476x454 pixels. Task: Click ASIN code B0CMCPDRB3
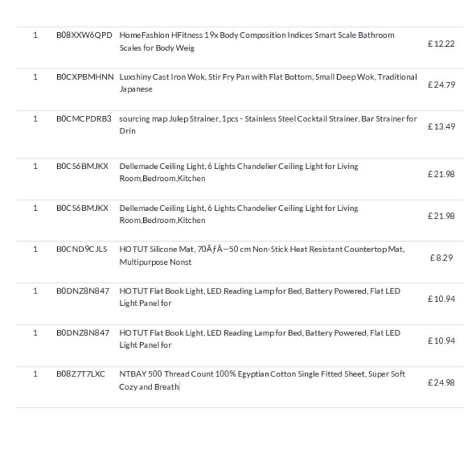[x=84, y=119]
